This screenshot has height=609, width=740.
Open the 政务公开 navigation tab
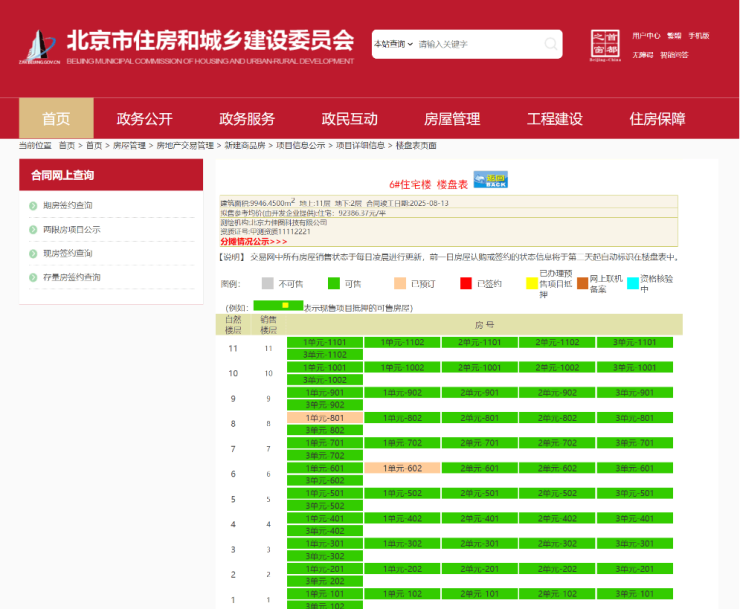[144, 119]
